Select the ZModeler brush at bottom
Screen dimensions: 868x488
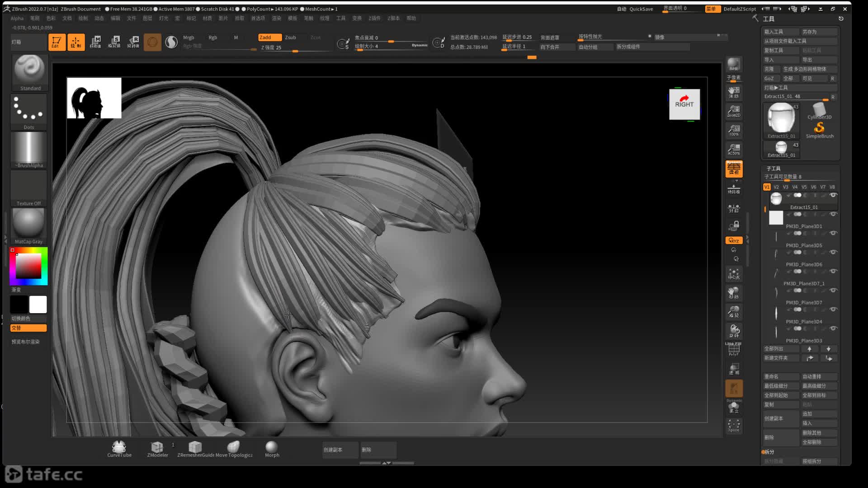click(157, 449)
